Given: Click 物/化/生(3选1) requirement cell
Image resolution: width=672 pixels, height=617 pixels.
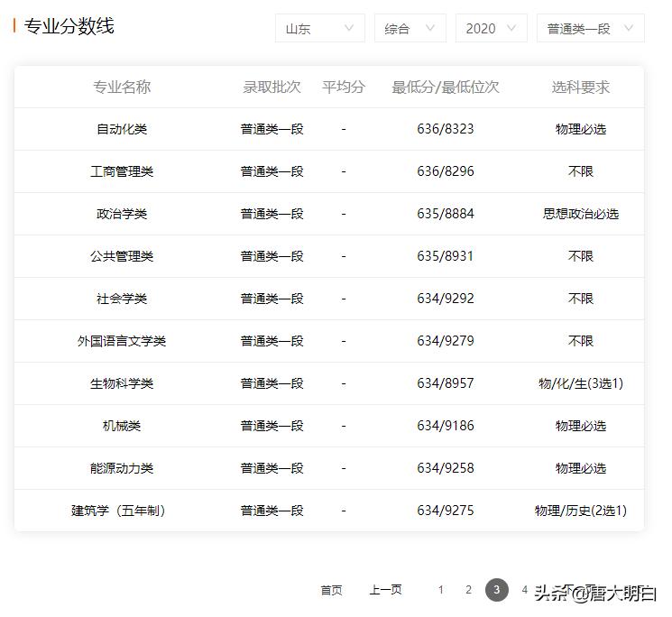Looking at the screenshot, I should point(581,383).
